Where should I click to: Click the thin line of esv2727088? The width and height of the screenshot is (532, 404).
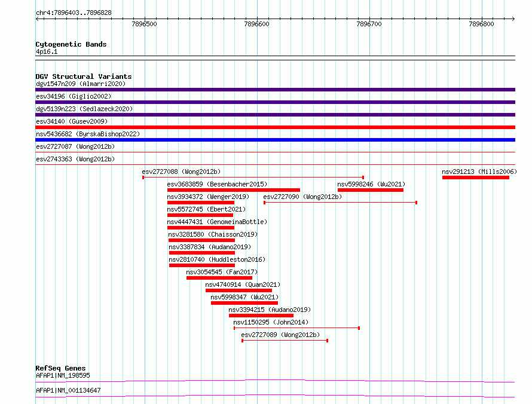point(253,177)
